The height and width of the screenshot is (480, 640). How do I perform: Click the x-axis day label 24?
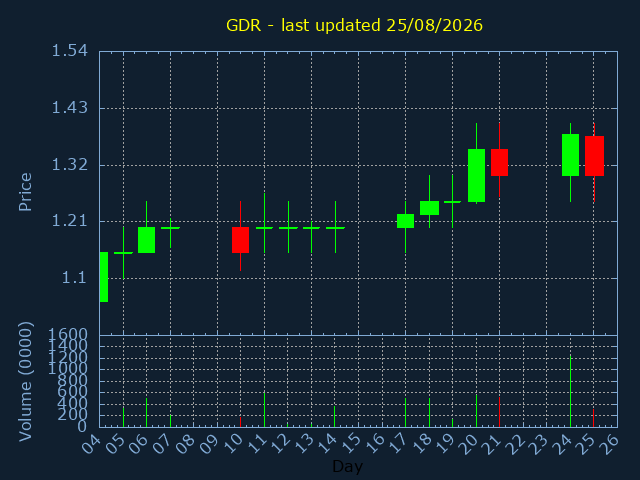click(562, 444)
